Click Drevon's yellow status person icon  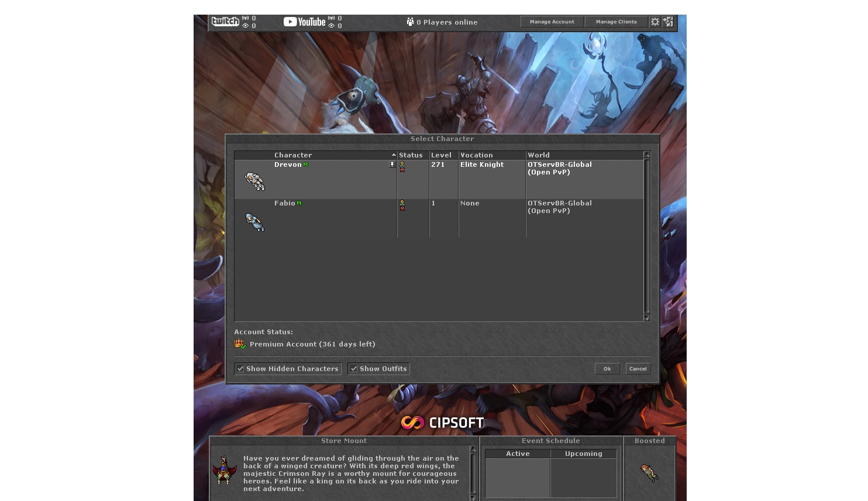click(402, 164)
